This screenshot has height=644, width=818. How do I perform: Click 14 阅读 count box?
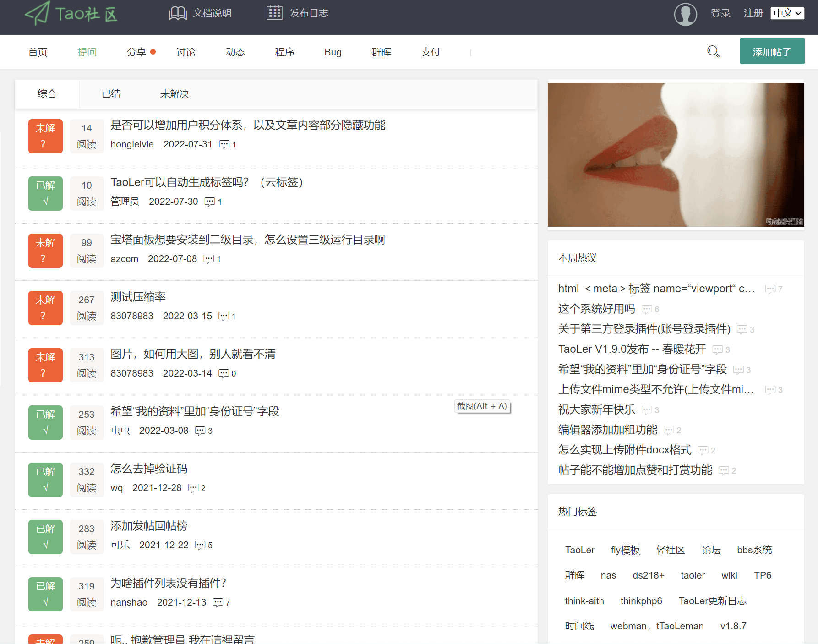pyautogui.click(x=87, y=136)
